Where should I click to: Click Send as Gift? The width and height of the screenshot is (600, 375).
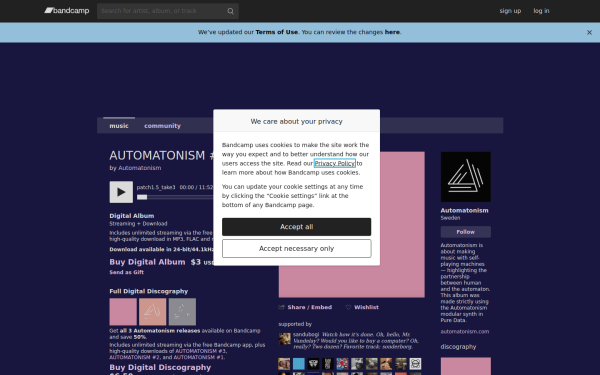coord(127,272)
